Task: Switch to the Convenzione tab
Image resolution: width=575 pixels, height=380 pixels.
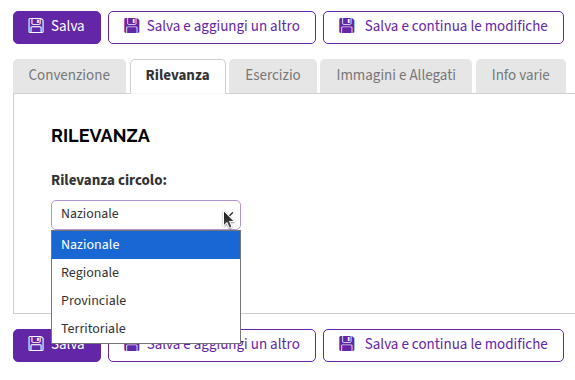Action: click(69, 76)
